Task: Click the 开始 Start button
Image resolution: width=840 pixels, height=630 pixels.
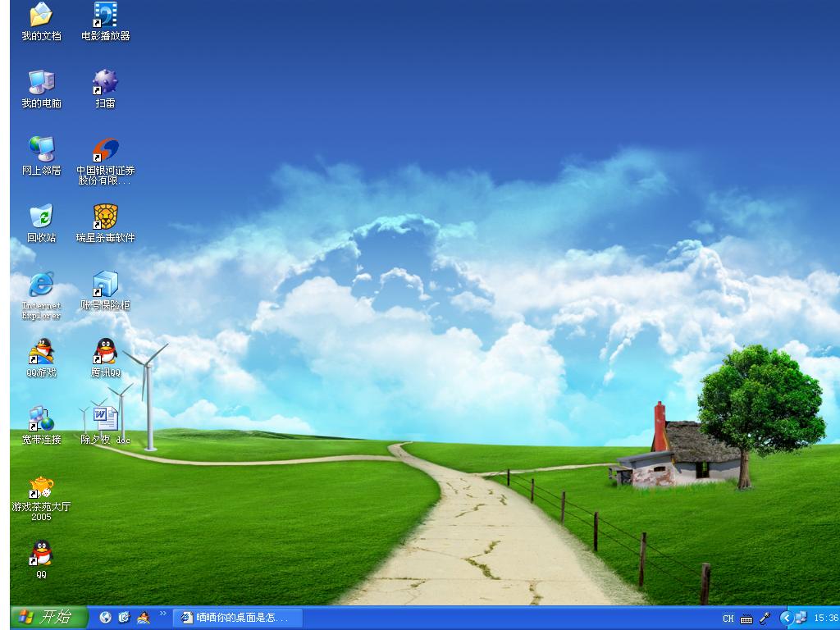Action: (x=49, y=618)
